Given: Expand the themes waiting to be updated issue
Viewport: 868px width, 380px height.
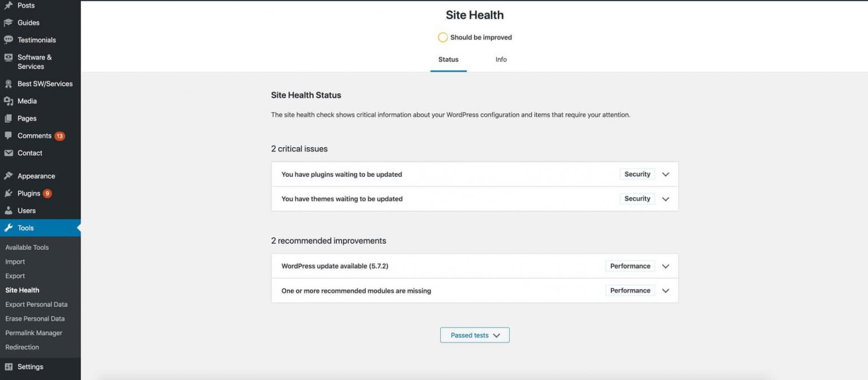Looking at the screenshot, I should coord(665,199).
